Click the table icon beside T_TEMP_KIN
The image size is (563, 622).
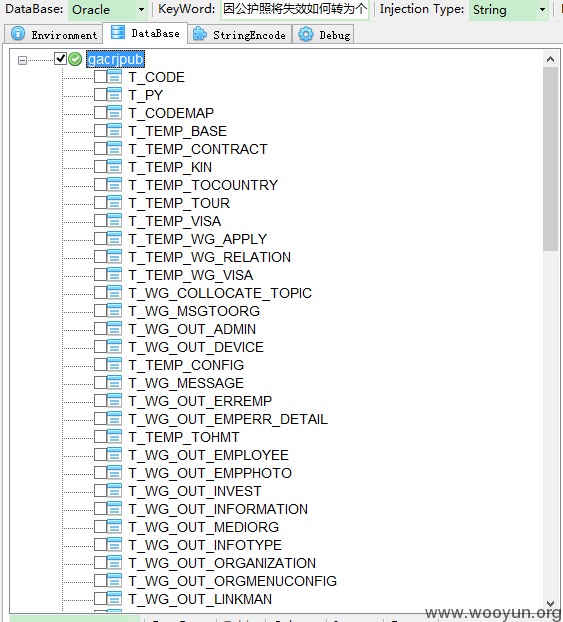coord(115,167)
